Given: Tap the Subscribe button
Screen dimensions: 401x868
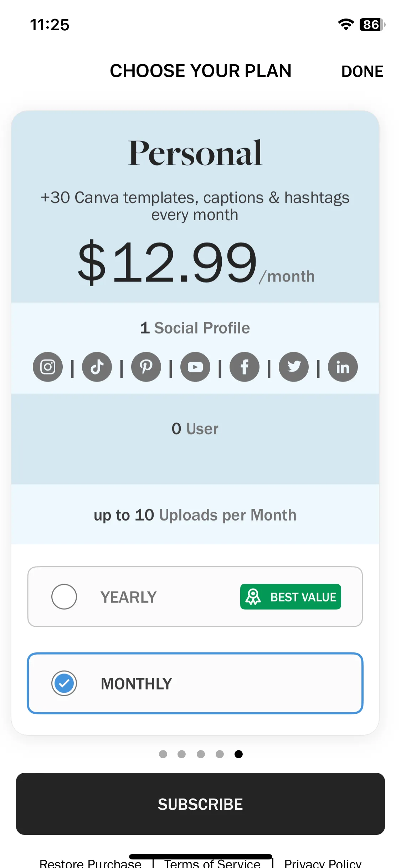Looking at the screenshot, I should point(200,804).
